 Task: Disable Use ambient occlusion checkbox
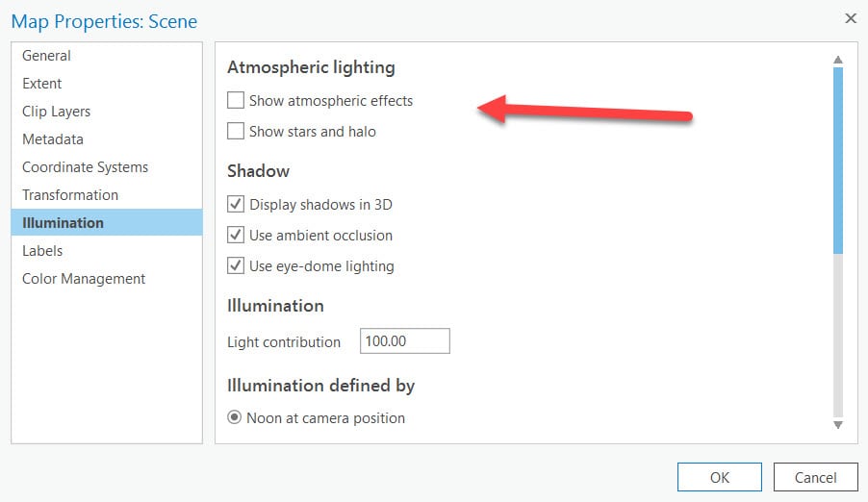236,235
